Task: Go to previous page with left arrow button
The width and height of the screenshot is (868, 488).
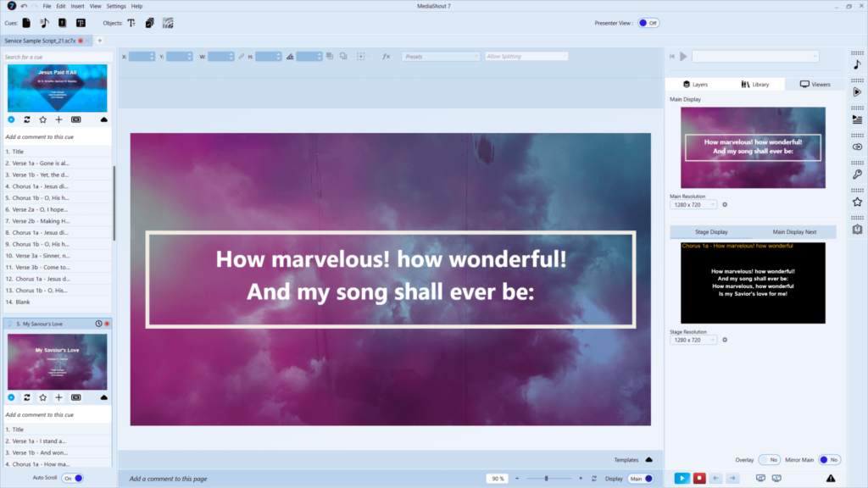Action: pyautogui.click(x=715, y=478)
